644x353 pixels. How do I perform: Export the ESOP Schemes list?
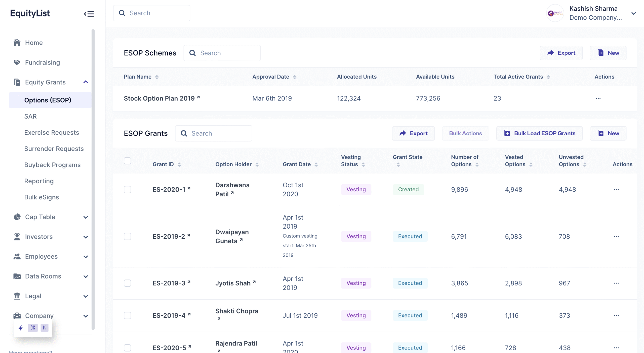[x=561, y=53]
